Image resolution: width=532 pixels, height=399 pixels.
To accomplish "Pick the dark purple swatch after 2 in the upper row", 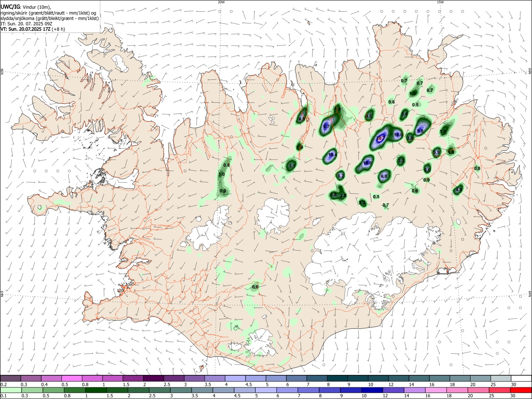I will [x=153, y=378].
